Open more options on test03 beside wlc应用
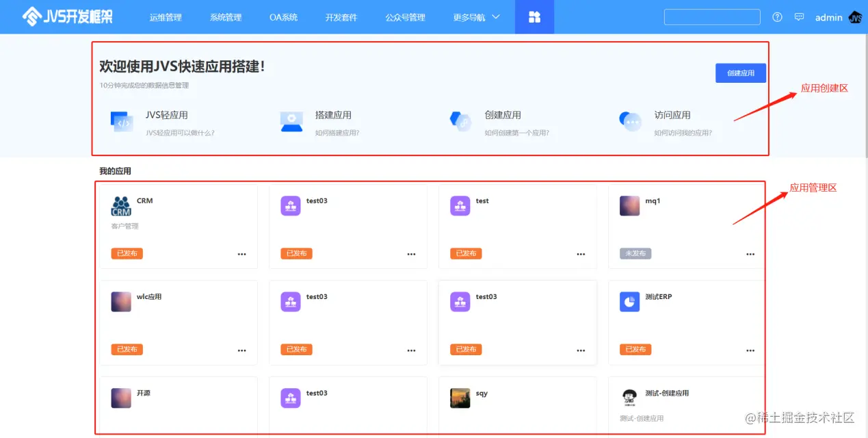 411,350
